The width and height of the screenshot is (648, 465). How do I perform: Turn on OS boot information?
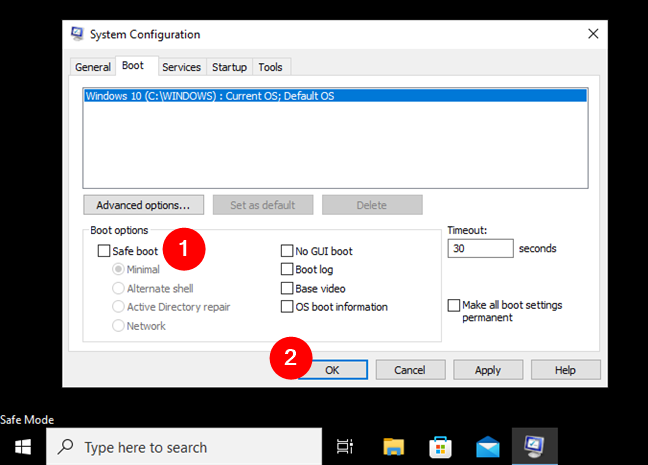pyautogui.click(x=287, y=307)
